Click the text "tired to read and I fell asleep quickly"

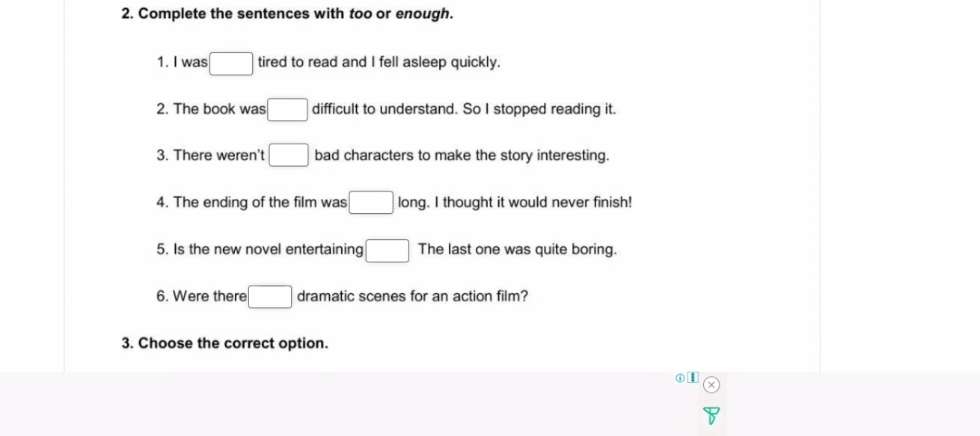point(379,63)
